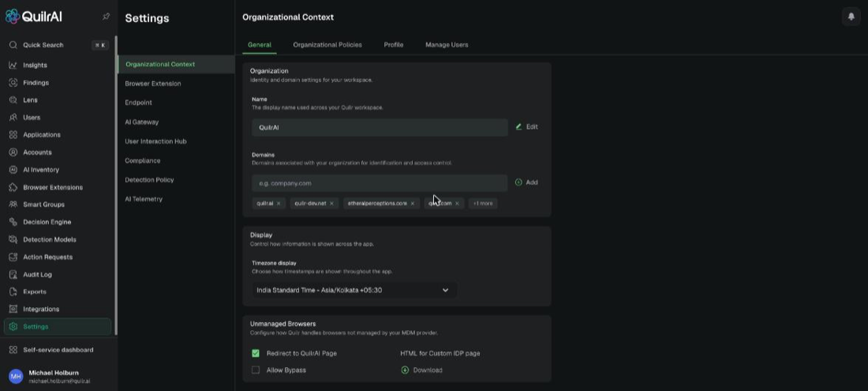Open Detection Policy settings

coord(149,179)
